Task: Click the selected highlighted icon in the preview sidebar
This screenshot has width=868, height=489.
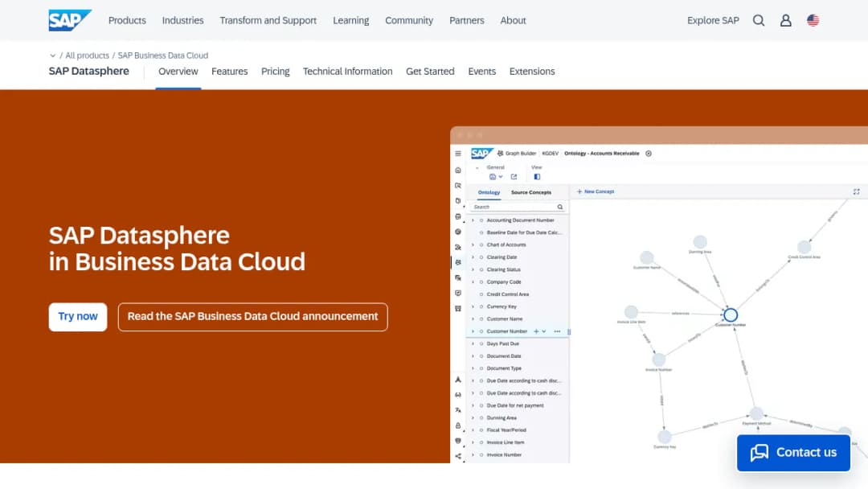Action: click(458, 262)
